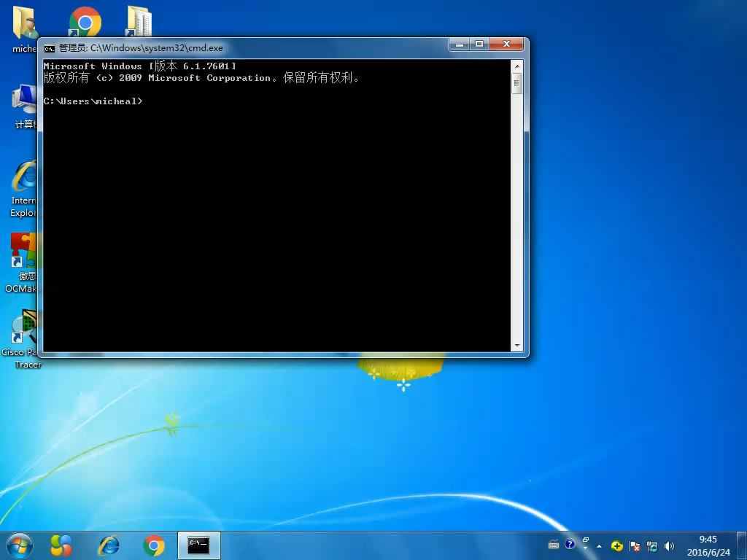Open the Windows Start menu
This screenshot has width=747, height=560.
[x=20, y=545]
